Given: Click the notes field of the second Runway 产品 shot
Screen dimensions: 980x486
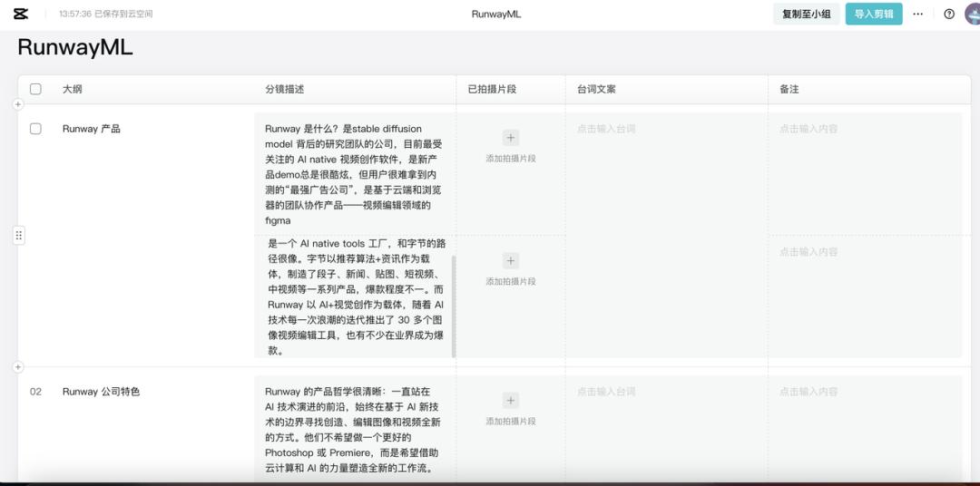Looking at the screenshot, I should (866, 296).
